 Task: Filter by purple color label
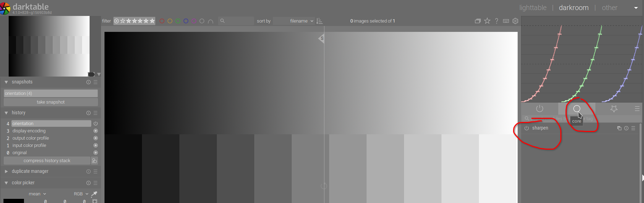pyautogui.click(x=194, y=21)
